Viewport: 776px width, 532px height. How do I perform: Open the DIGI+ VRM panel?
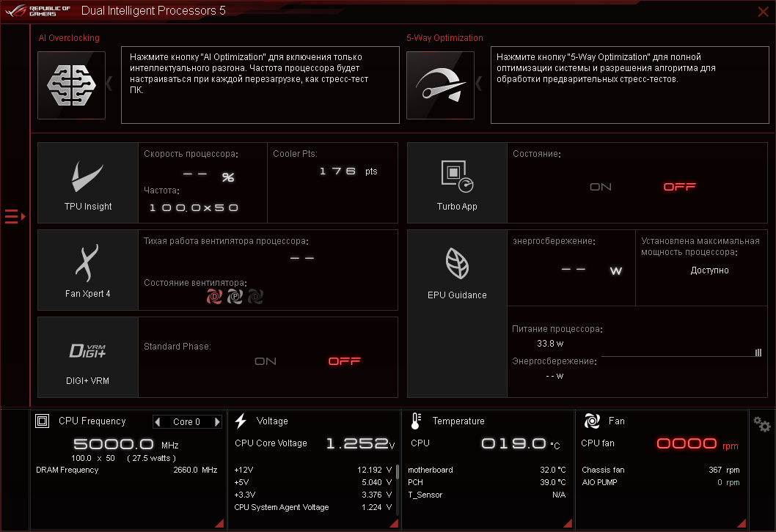pyautogui.click(x=88, y=357)
